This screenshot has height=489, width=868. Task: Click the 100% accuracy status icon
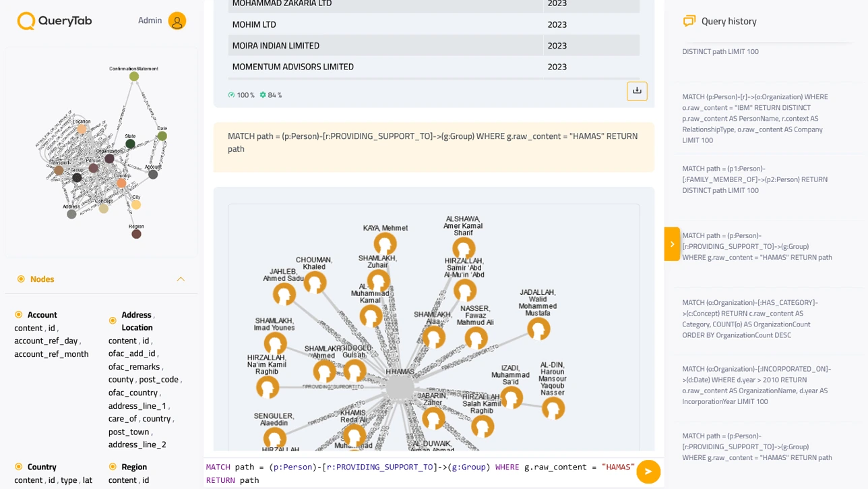(x=232, y=94)
